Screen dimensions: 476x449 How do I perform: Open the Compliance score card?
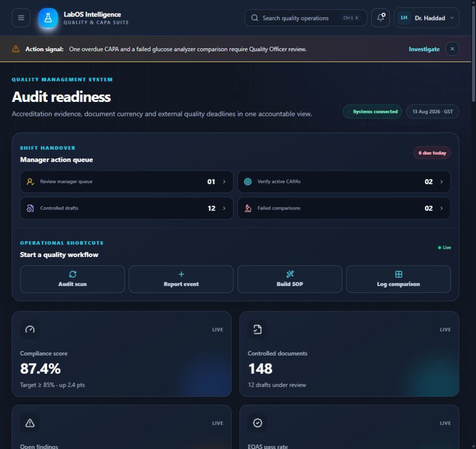pyautogui.click(x=122, y=354)
